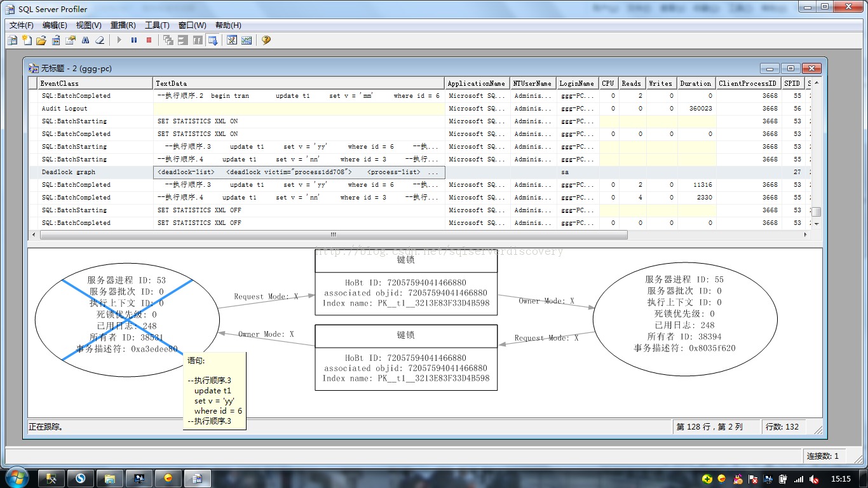Open the Database Engine Tuning Advisor icon

pos(232,40)
